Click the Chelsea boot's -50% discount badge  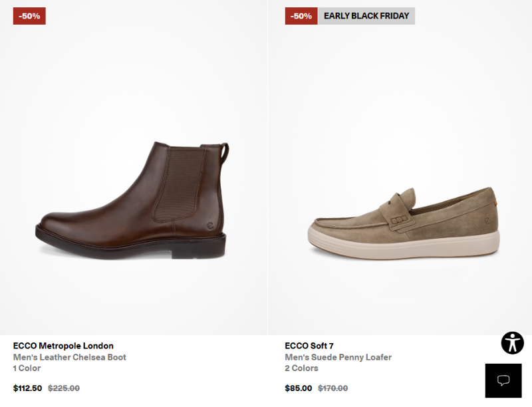[x=29, y=16]
